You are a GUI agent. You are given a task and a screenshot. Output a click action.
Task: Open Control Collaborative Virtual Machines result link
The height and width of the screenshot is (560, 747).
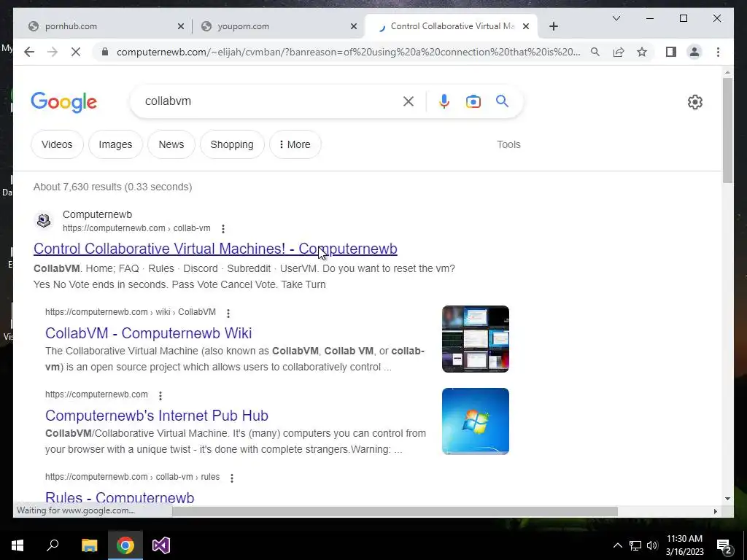tap(215, 249)
